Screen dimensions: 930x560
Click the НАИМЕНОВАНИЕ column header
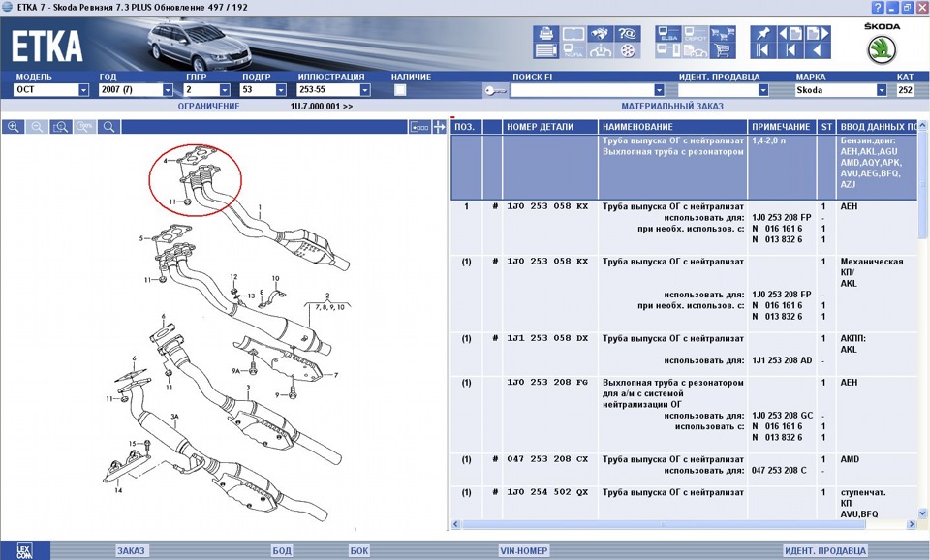tap(672, 126)
